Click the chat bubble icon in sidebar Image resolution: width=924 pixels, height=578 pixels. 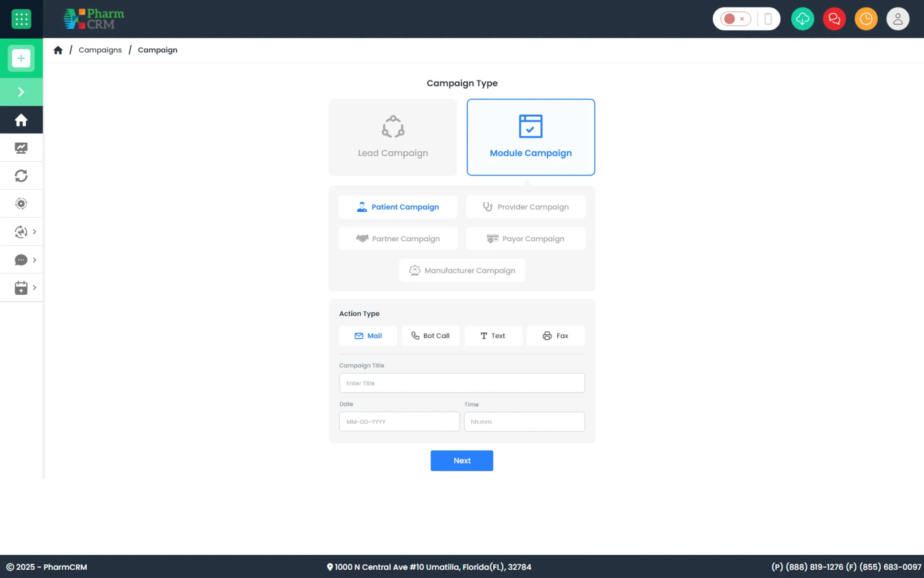click(21, 260)
